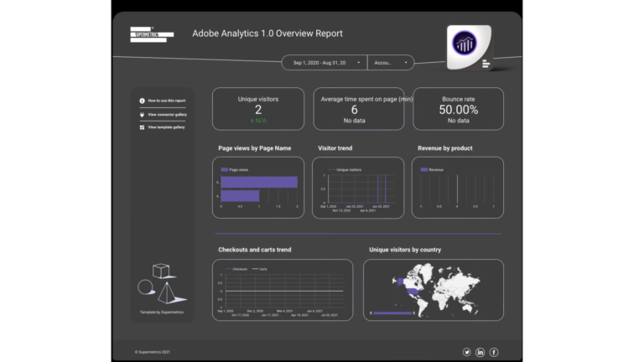Click the Page views by Page Name heading
This screenshot has height=362, width=644.
pyautogui.click(x=255, y=148)
